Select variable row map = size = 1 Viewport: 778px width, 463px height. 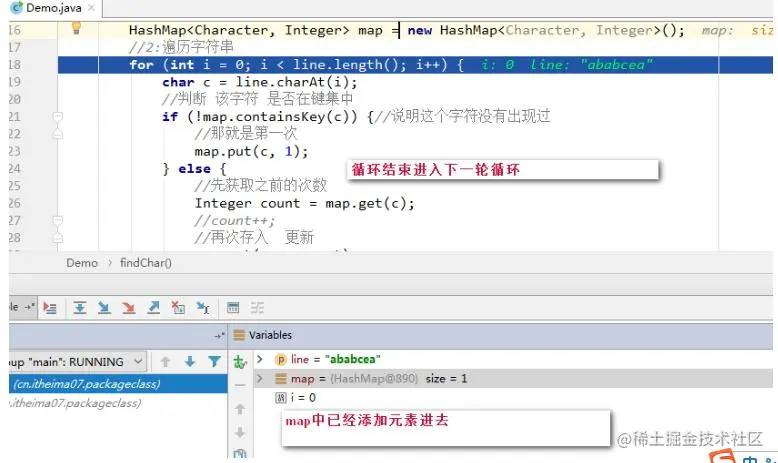514,379
